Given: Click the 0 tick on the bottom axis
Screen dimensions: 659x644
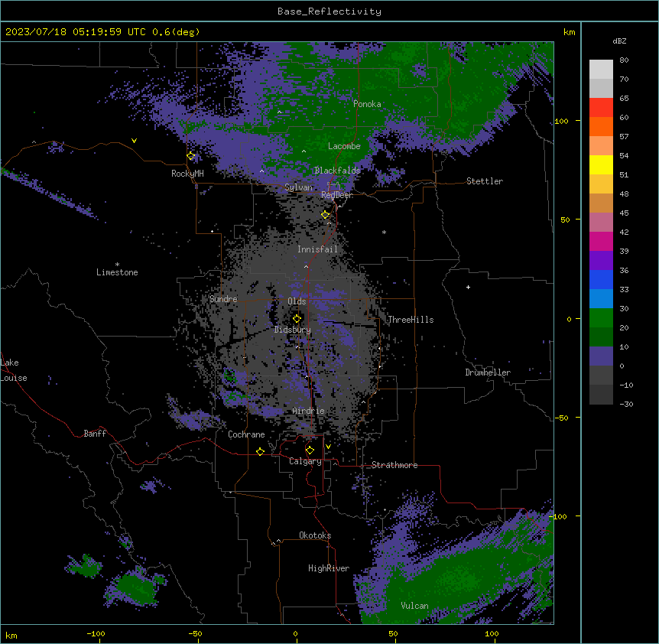Looking at the screenshot, I should [295, 634].
